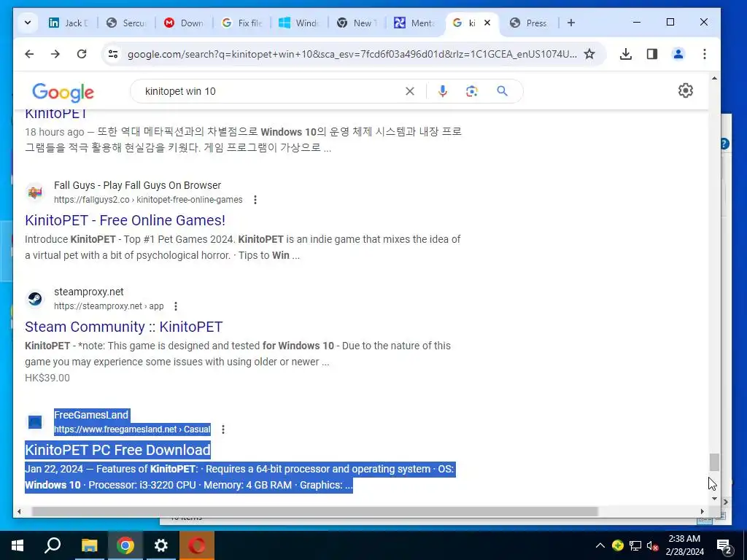
Task: Open Chrome downloads icon
Action: click(x=625, y=54)
